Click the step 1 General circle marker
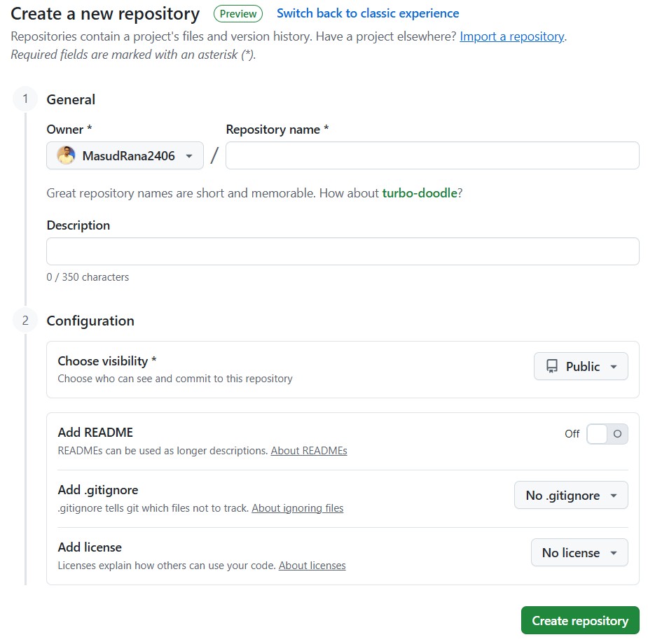 click(25, 99)
